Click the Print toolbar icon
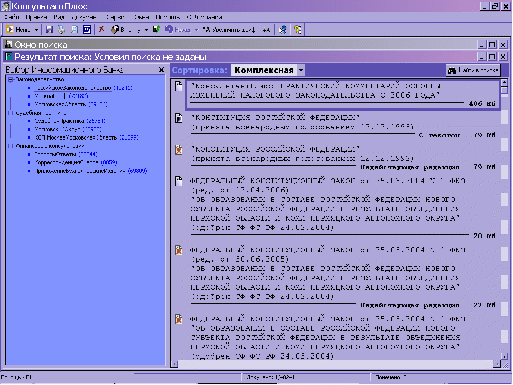 point(61,30)
